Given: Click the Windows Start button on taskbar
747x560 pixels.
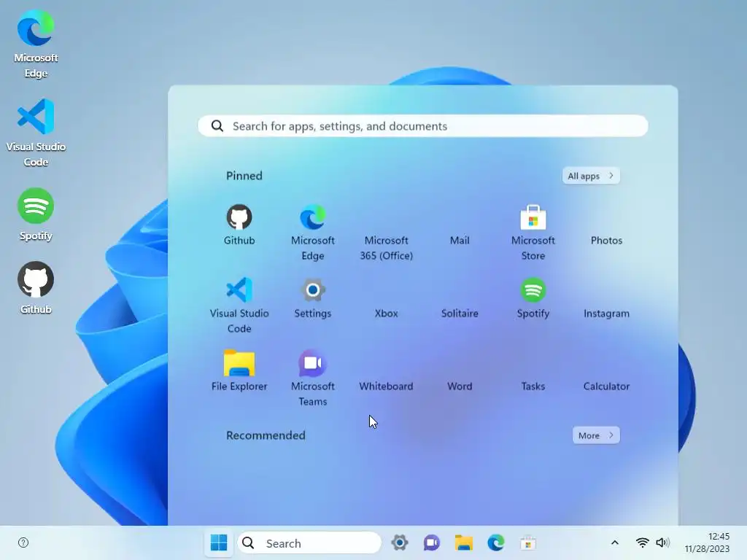Looking at the screenshot, I should (x=219, y=542).
